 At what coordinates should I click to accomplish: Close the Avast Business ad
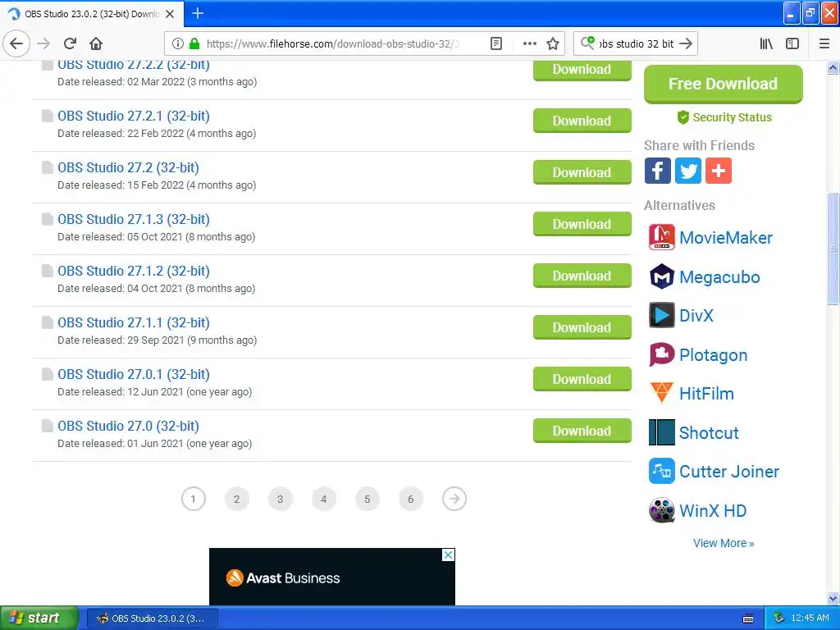(449, 555)
